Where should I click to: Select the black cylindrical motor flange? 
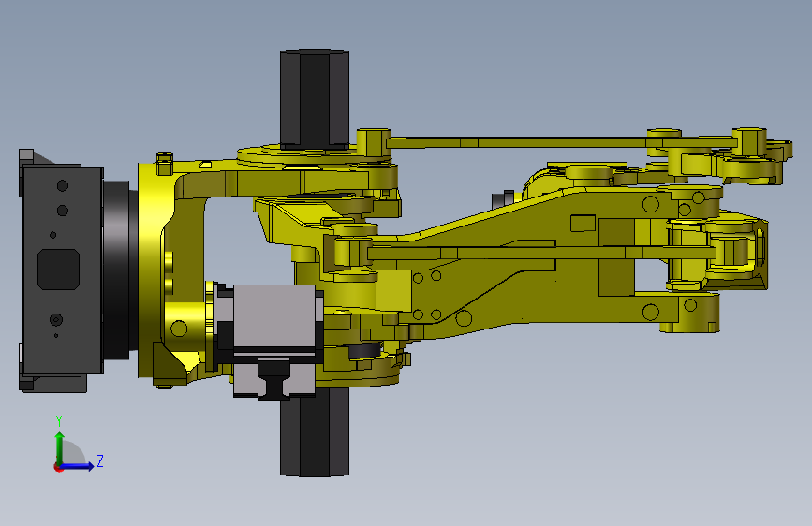point(120,270)
